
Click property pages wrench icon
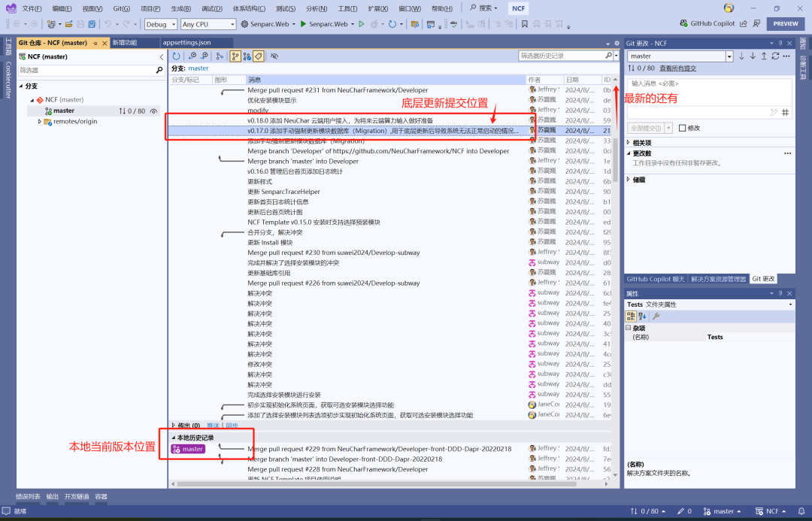[656, 316]
